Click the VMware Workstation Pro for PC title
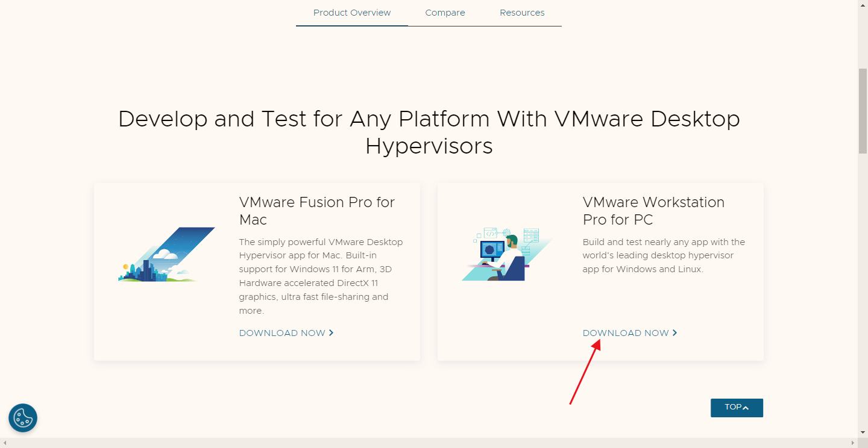 (x=653, y=211)
